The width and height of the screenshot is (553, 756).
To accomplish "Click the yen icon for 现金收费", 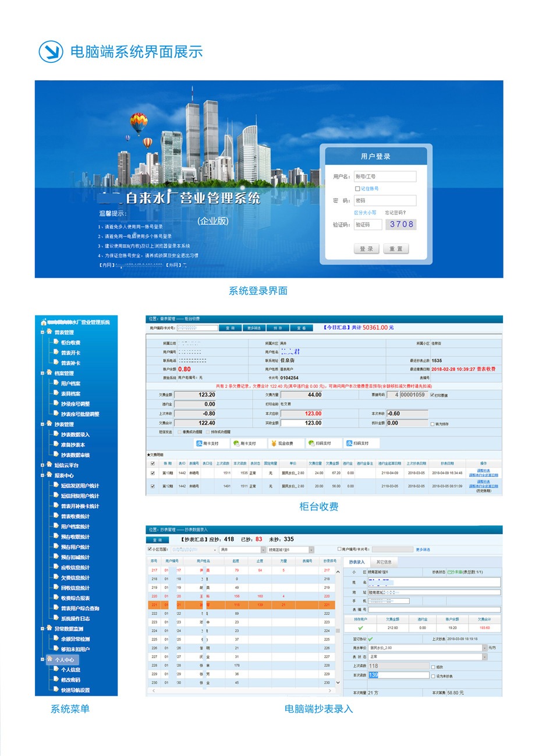I will coord(273,443).
